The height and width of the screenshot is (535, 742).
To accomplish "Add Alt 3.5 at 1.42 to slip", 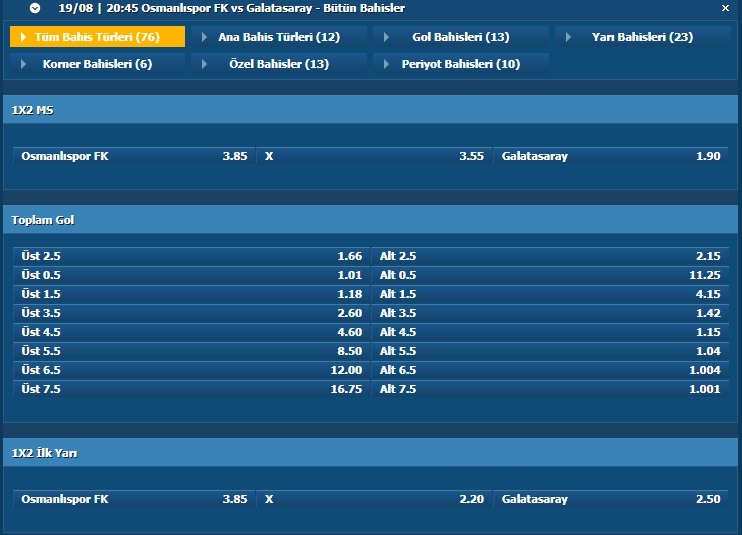I will [550, 313].
